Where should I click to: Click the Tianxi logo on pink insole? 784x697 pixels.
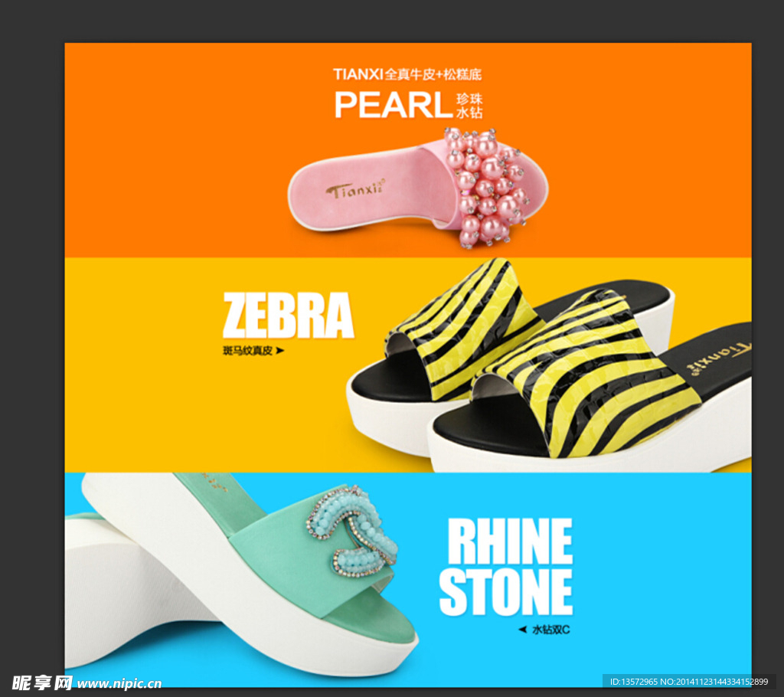[x=356, y=189]
